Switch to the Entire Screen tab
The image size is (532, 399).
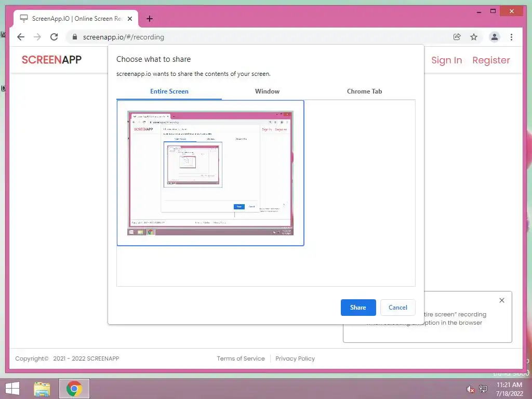click(169, 91)
